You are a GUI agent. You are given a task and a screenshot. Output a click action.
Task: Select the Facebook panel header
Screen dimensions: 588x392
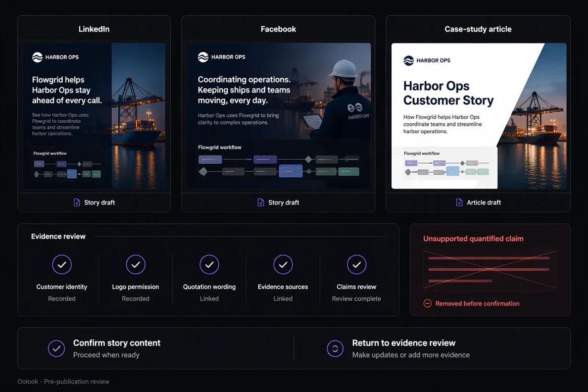pyautogui.click(x=278, y=29)
